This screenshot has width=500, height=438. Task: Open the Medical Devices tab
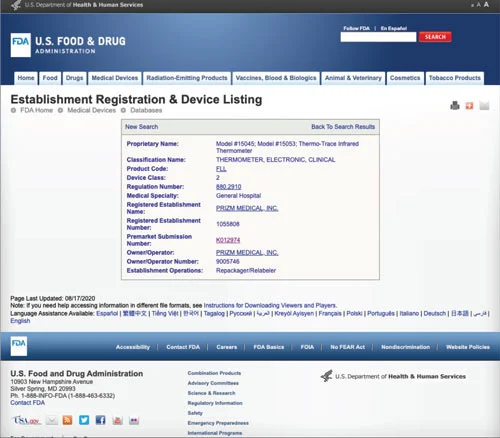pyautogui.click(x=115, y=78)
